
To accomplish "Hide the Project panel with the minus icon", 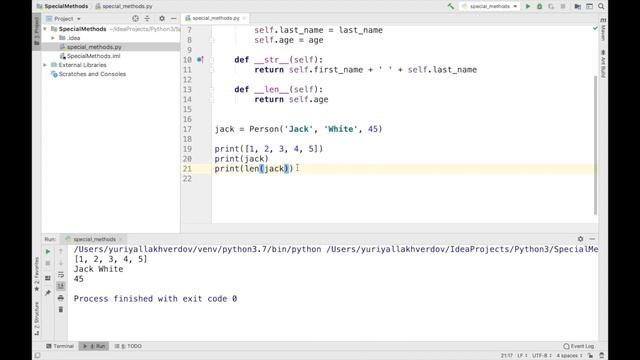I will (x=173, y=18).
